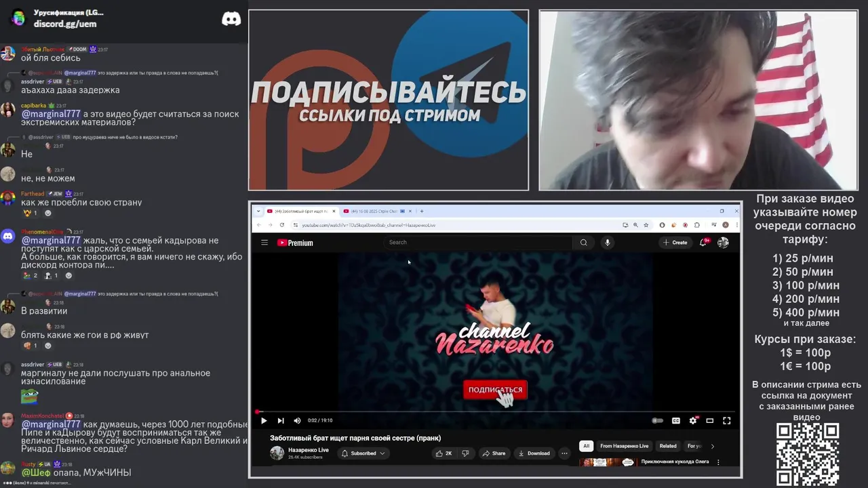The width and height of the screenshot is (868, 488).
Task: Open the browser profile avatar
Action: pyautogui.click(x=726, y=225)
